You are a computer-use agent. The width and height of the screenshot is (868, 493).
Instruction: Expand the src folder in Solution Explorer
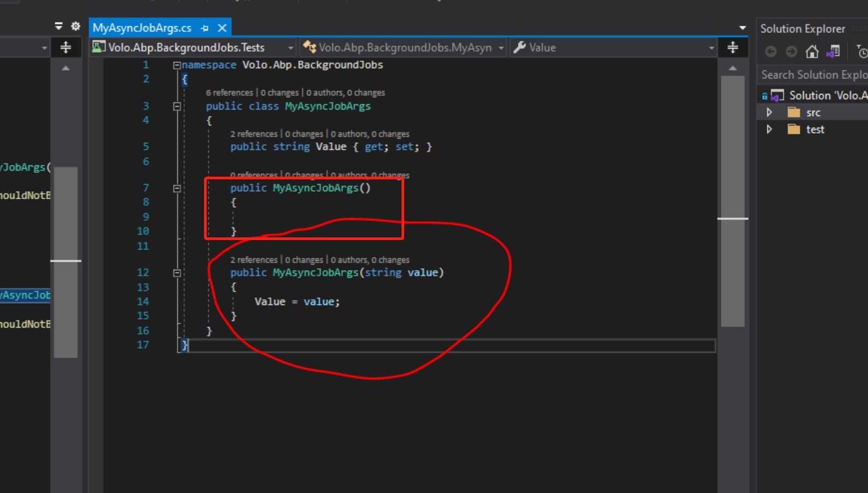click(x=769, y=112)
